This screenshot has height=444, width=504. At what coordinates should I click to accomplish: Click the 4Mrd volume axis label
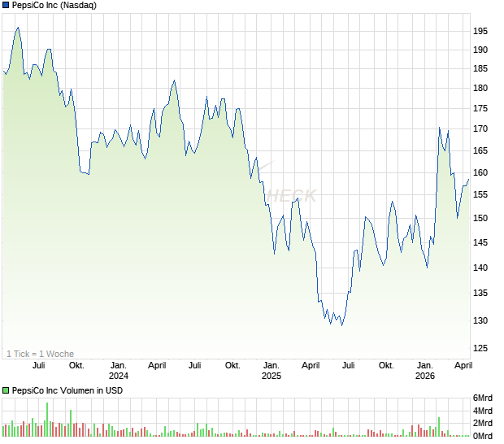pyautogui.click(x=483, y=411)
